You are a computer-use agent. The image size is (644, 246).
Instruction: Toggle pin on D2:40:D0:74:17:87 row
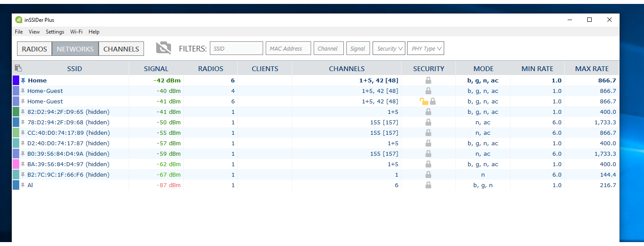click(x=23, y=143)
